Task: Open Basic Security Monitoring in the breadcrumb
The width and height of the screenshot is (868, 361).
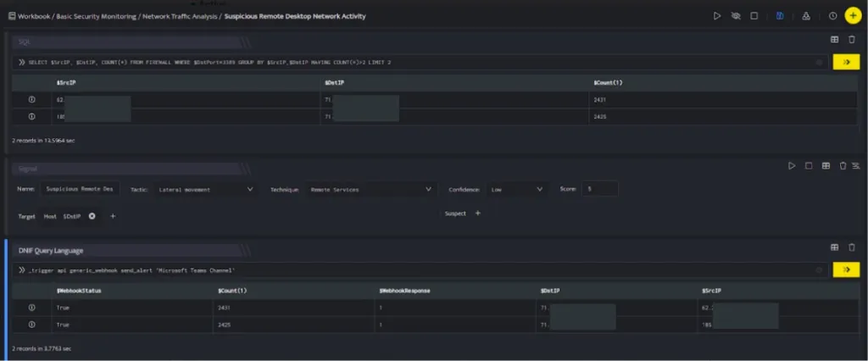Action: coord(96,16)
